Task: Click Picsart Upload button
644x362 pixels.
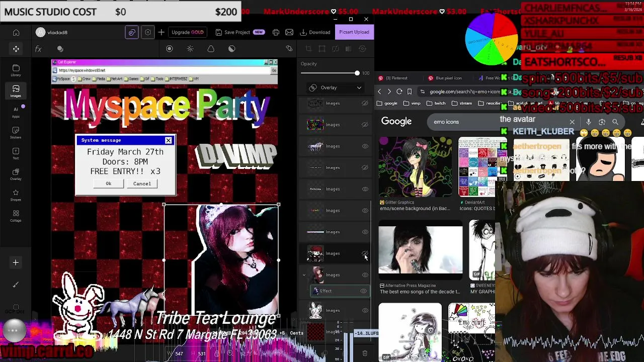Action: [354, 32]
